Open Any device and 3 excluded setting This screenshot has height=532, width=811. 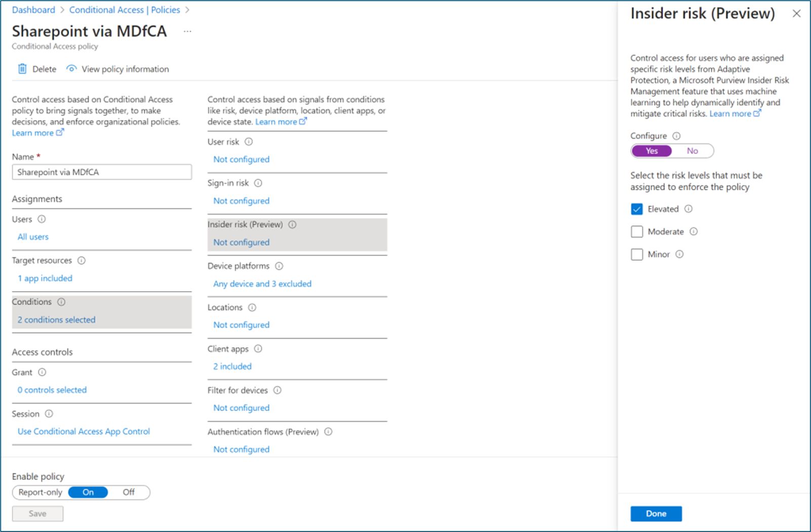point(262,283)
